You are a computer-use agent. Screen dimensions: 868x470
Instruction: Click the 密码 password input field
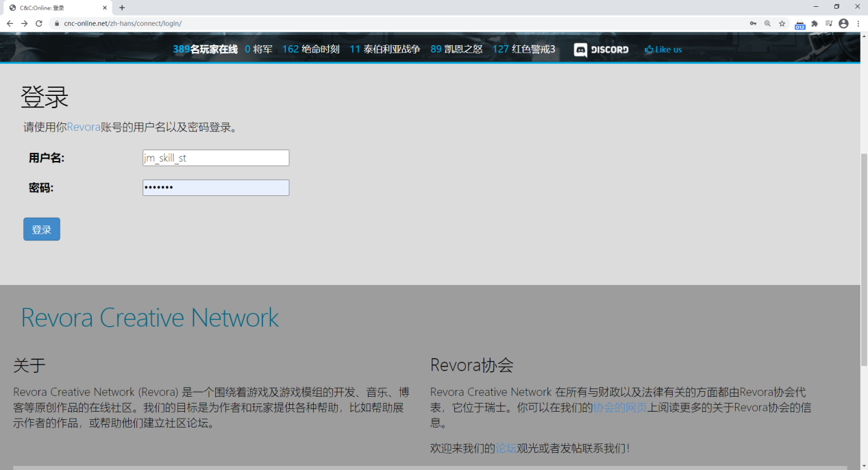tap(216, 188)
